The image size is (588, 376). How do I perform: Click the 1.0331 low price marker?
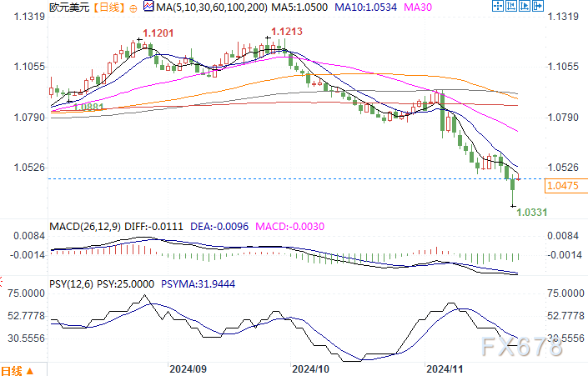coord(531,213)
